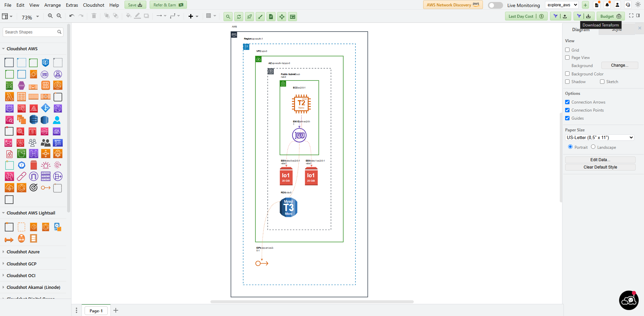This screenshot has width=644, height=316.
Task: Uncheck Connection Points option
Action: point(567,110)
